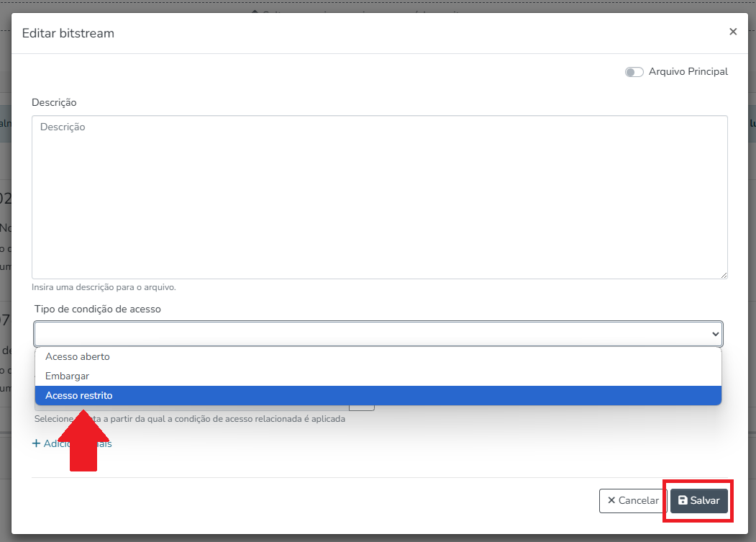
Task: Click the plus icon beside Adicionar mais
Action: click(37, 443)
